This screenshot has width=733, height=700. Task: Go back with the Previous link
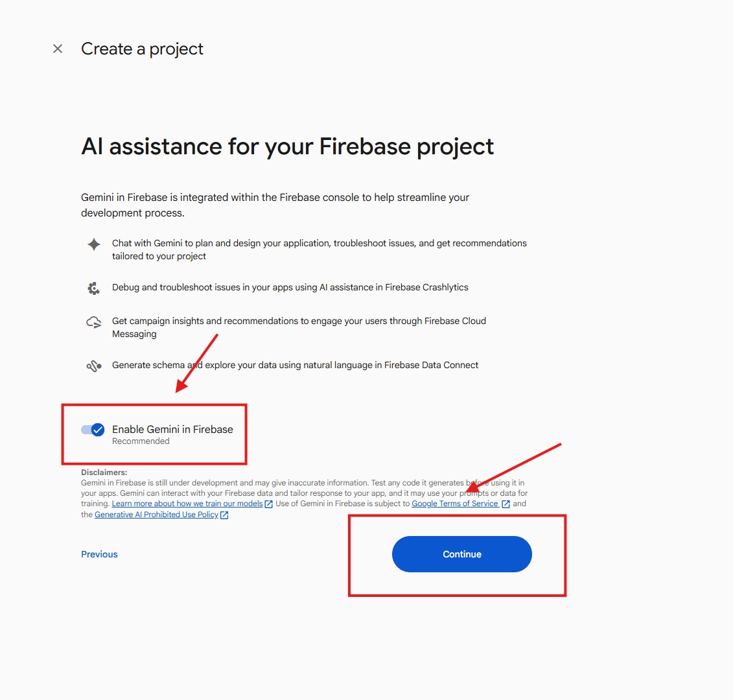click(99, 554)
